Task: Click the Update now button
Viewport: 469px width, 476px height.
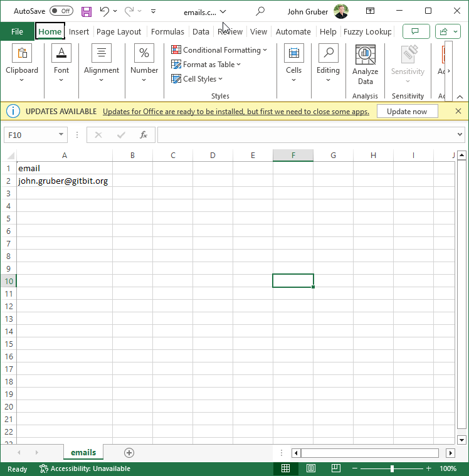Action: (x=407, y=112)
